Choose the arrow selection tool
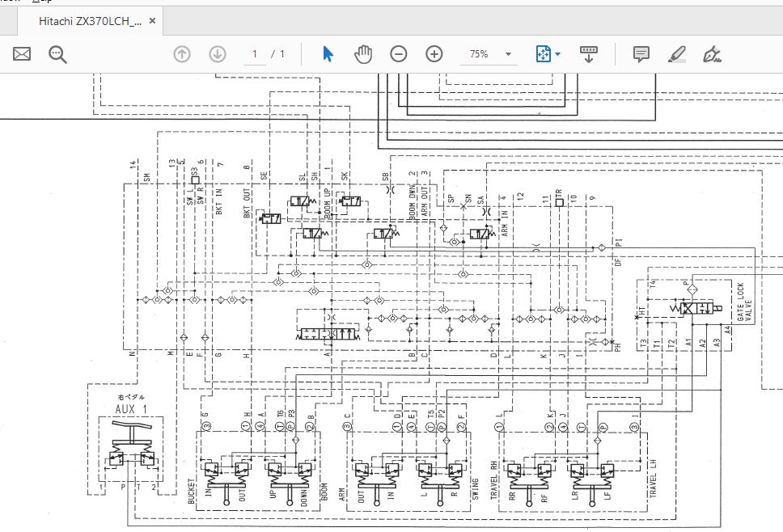 328,54
